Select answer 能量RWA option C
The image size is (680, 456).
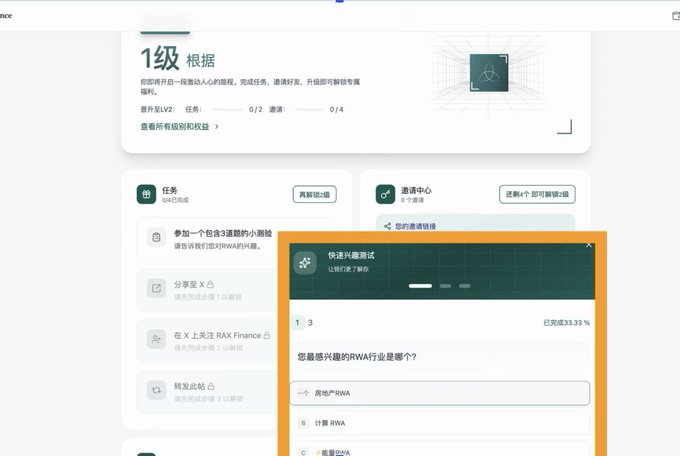[x=440, y=449]
